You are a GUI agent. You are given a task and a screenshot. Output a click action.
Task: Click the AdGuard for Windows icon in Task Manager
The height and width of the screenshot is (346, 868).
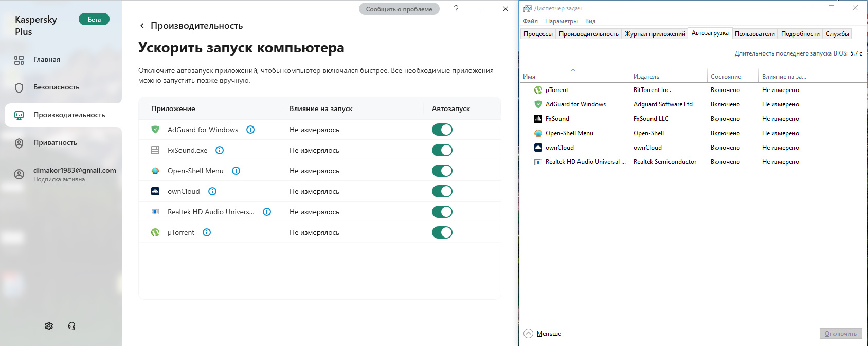click(x=538, y=104)
